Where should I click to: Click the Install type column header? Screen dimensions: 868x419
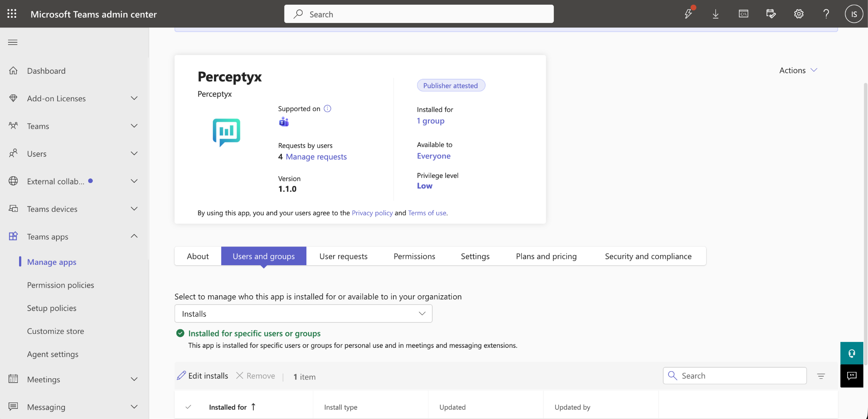(341, 407)
